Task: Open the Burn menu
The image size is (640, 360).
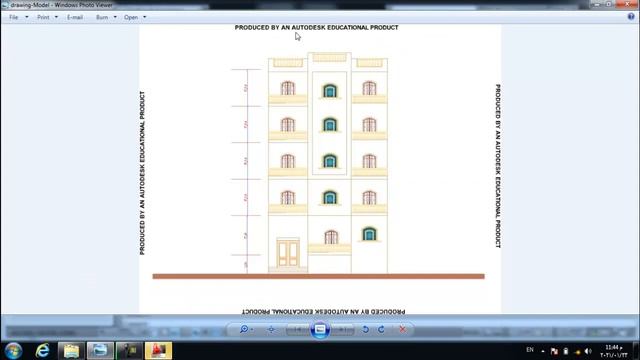Action: (x=102, y=17)
